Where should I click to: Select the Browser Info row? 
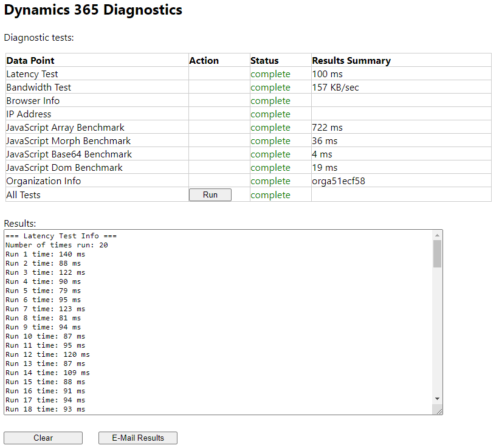point(33,100)
